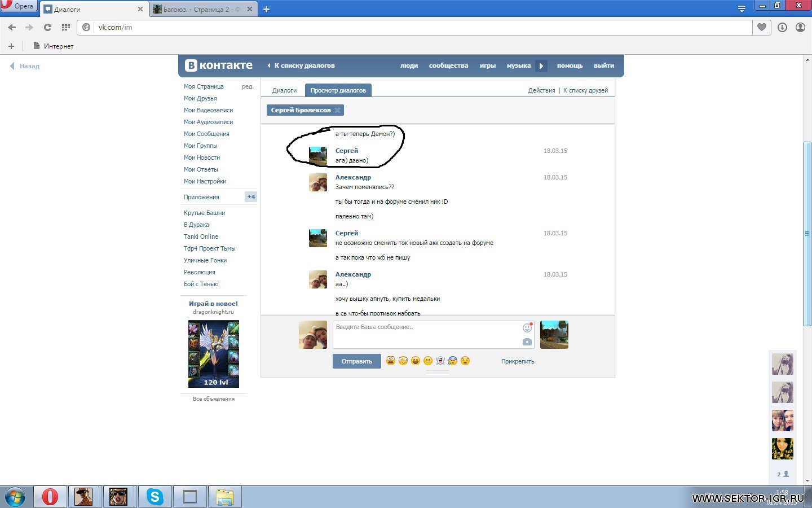Open the игры header link

[x=488, y=65]
